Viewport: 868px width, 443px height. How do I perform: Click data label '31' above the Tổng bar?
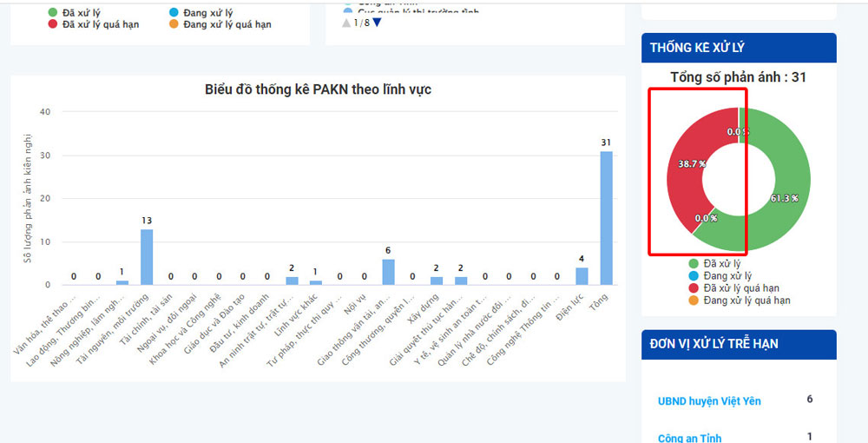(606, 142)
